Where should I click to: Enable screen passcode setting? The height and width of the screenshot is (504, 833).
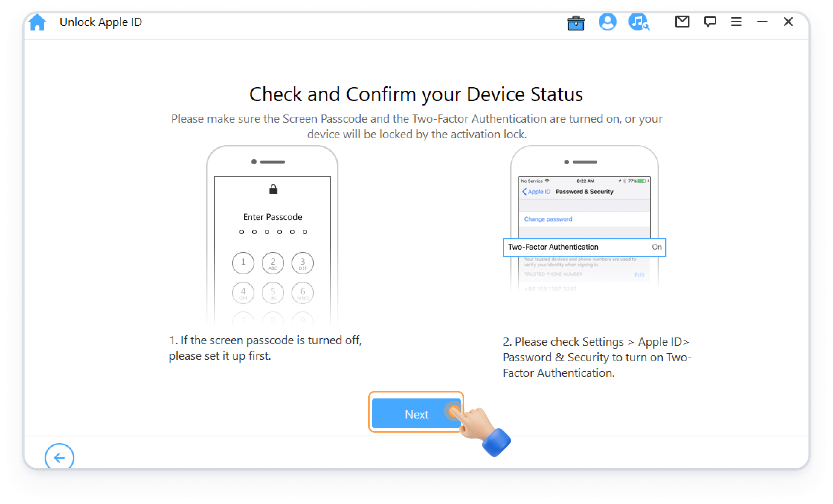click(273, 238)
